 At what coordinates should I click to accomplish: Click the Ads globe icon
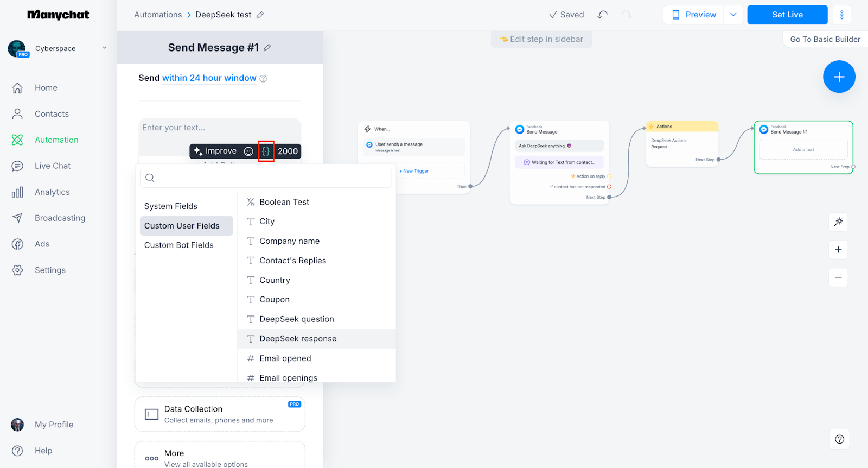(17, 244)
